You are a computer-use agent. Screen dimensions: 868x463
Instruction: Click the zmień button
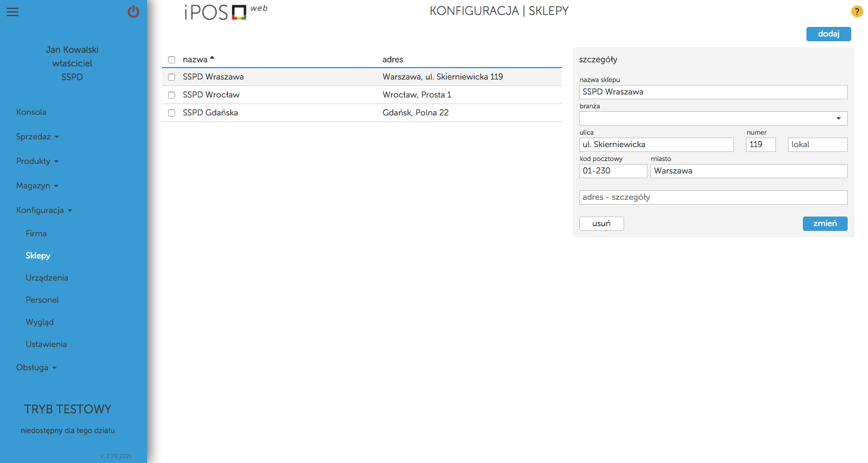(824, 223)
